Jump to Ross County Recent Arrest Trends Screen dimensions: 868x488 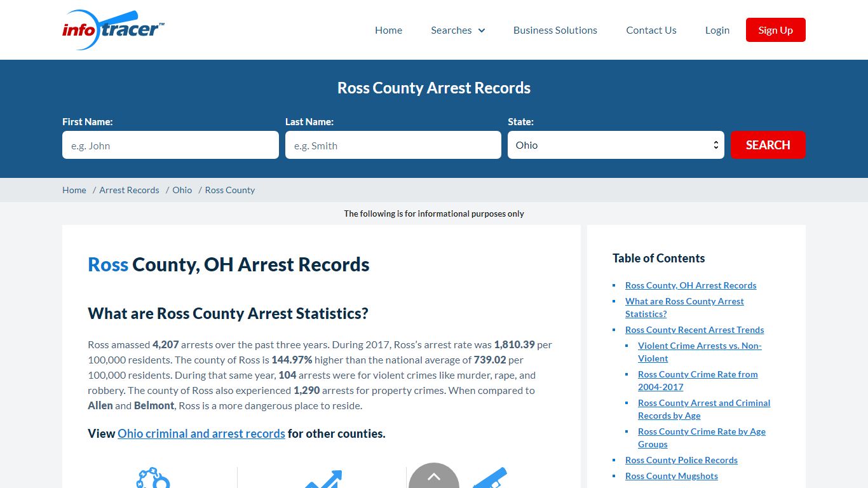tap(695, 330)
